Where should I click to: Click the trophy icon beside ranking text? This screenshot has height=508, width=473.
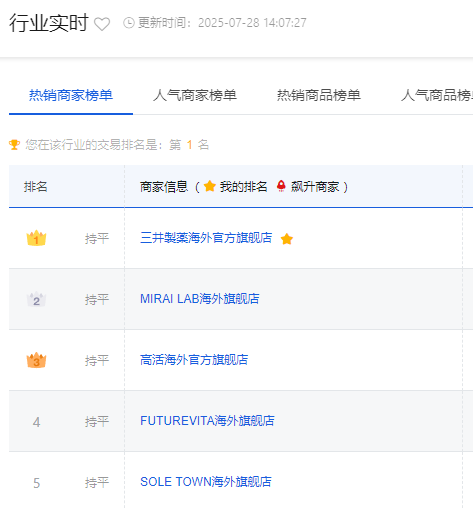[x=14, y=145]
